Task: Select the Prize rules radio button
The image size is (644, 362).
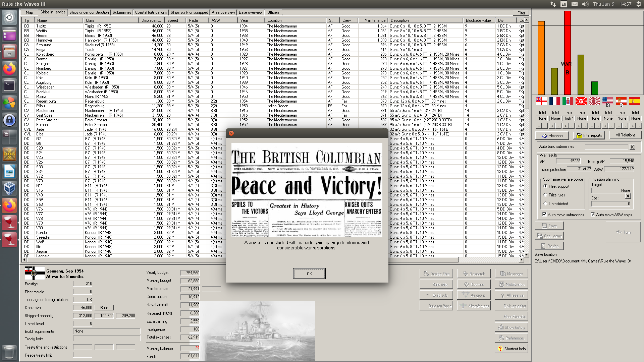Action: 545,195
